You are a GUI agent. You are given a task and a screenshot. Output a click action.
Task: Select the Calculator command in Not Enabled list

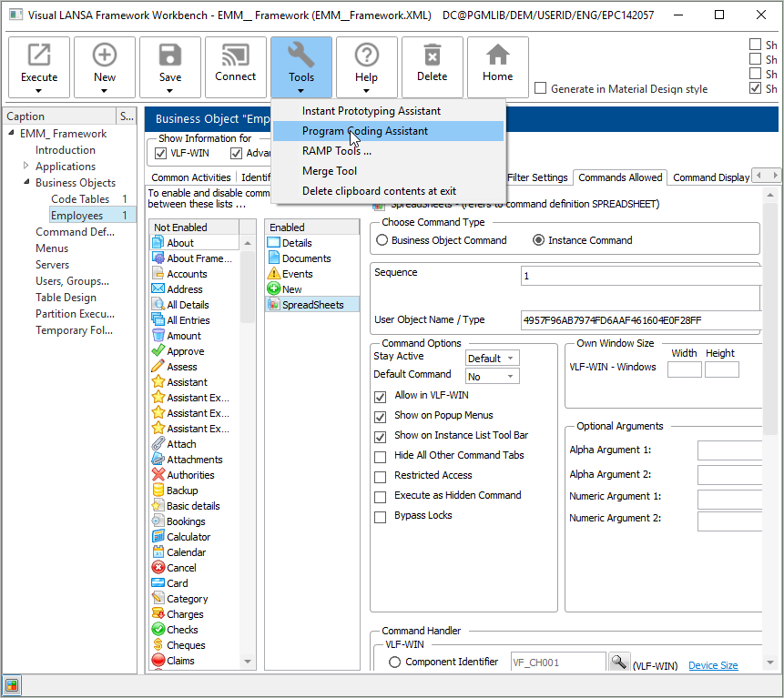[x=188, y=537]
